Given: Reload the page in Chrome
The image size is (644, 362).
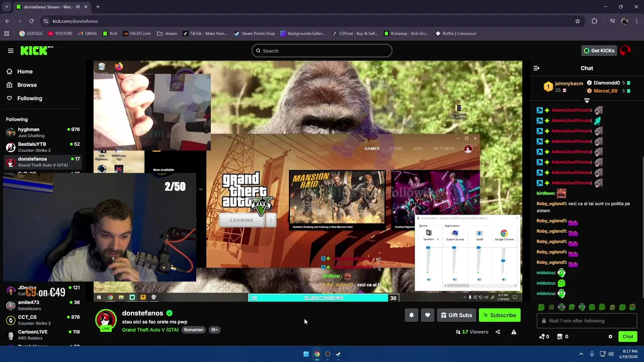Looking at the screenshot, I should pyautogui.click(x=31, y=21).
